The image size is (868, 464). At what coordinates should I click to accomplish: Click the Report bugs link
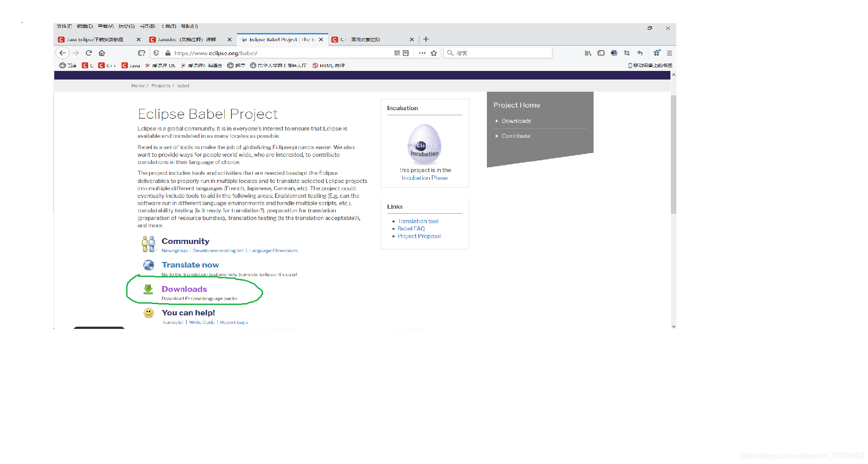click(x=234, y=323)
